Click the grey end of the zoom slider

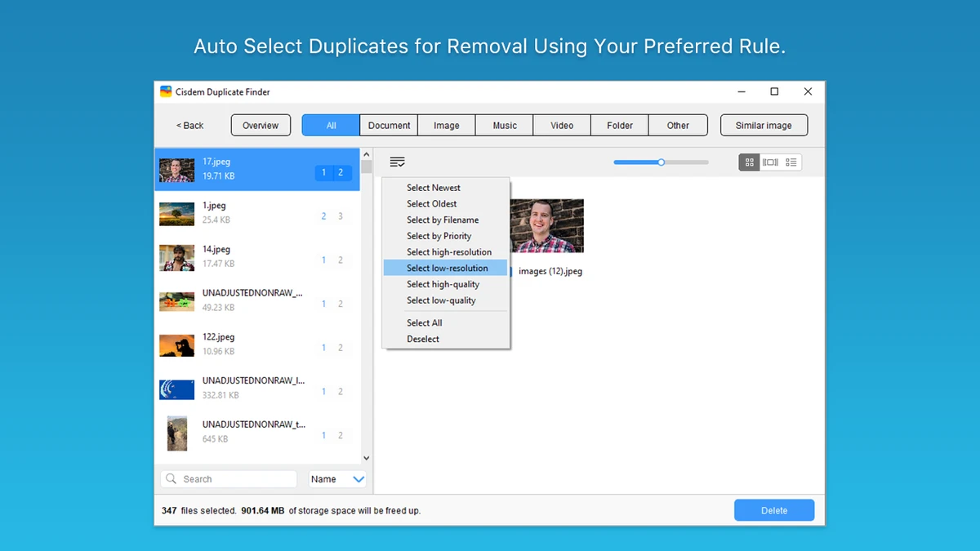click(x=687, y=162)
